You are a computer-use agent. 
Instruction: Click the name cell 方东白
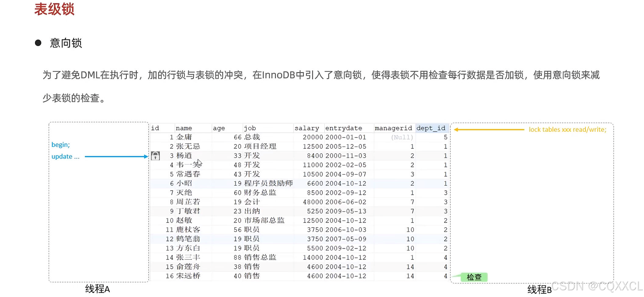tap(188, 248)
